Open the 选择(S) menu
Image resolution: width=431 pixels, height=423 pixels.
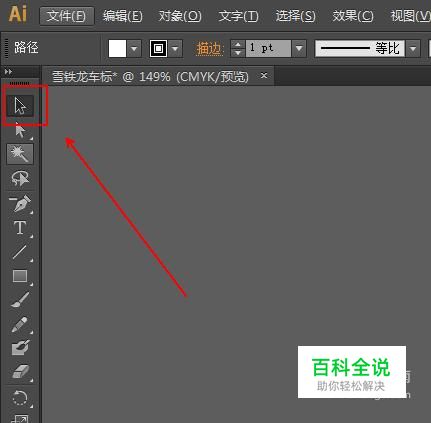tap(295, 16)
